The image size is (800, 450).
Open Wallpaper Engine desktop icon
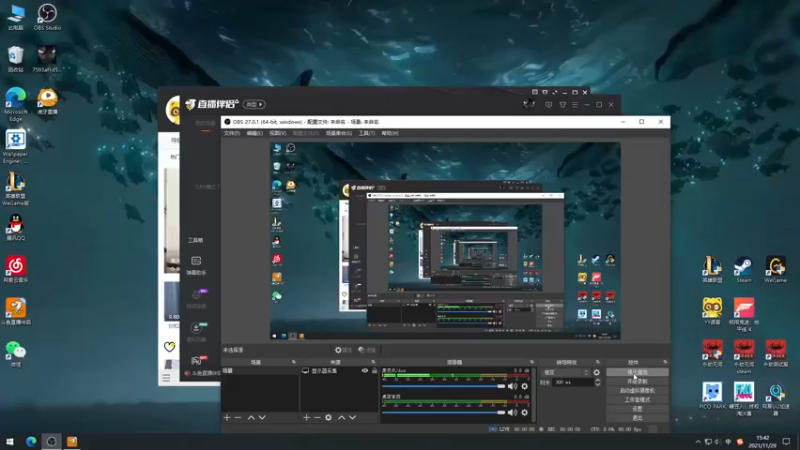coord(15,146)
